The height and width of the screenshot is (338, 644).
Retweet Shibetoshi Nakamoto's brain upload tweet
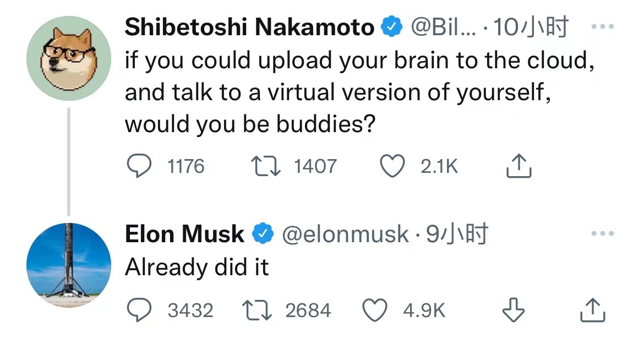coord(264,166)
